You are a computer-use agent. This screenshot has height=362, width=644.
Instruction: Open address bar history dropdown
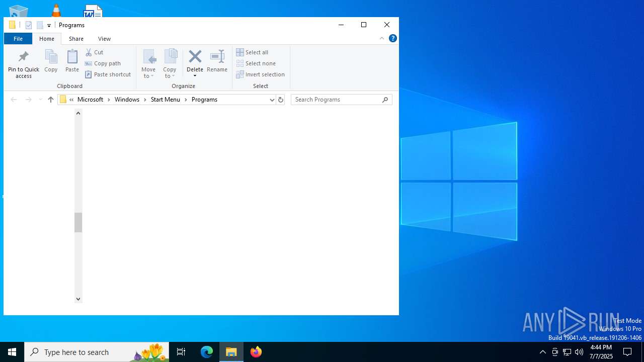[272, 100]
